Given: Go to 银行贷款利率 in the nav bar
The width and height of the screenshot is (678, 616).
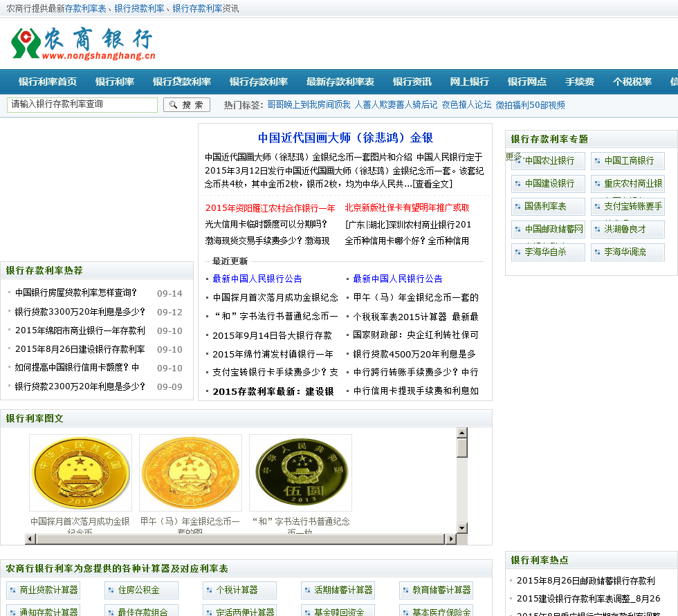Looking at the screenshot, I should pyautogui.click(x=181, y=82).
